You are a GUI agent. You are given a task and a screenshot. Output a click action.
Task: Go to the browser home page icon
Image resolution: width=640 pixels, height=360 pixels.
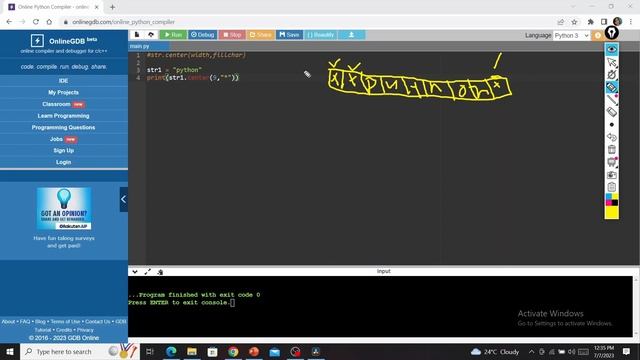(49, 22)
